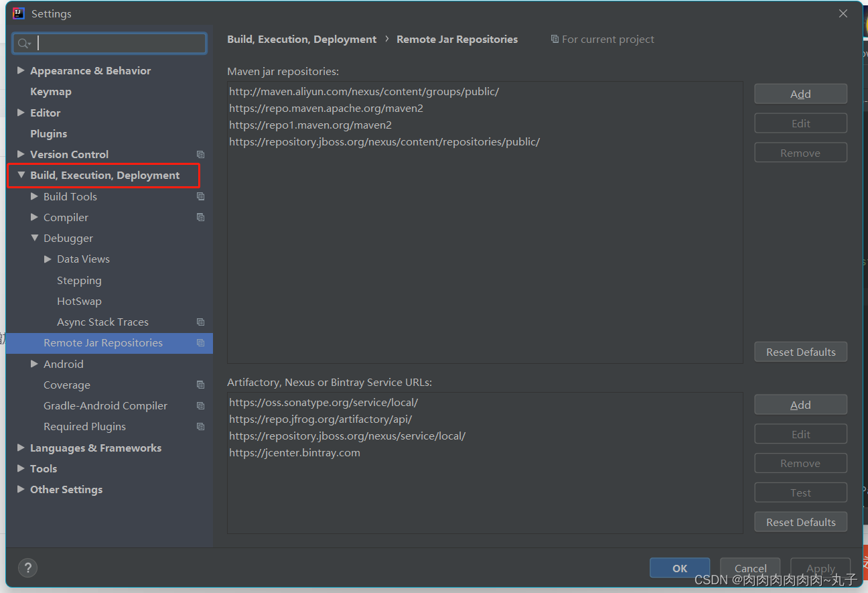Image resolution: width=868 pixels, height=593 pixels.
Task: Close the Settings dialog
Action: click(x=843, y=13)
